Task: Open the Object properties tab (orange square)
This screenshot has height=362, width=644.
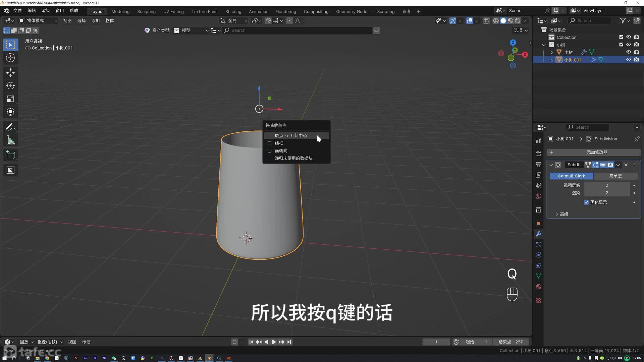Action: tap(539, 223)
